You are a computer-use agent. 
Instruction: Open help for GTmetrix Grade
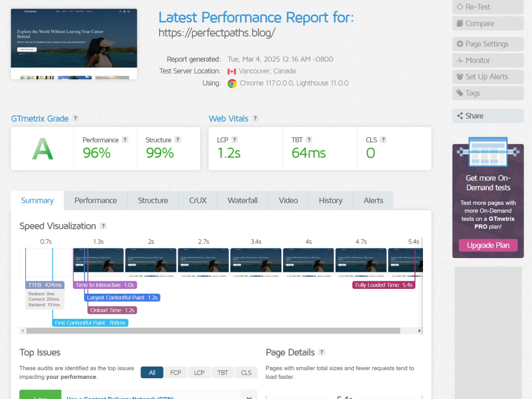tap(76, 118)
